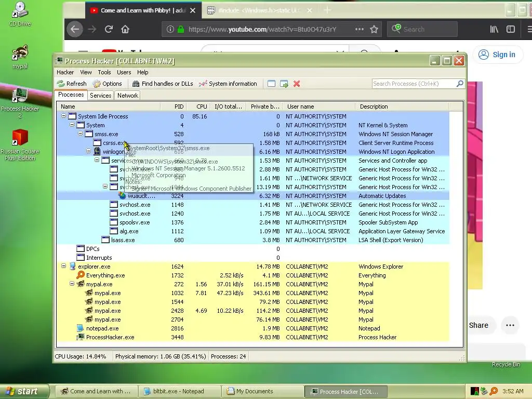
Task: Open the View menu
Action: pos(86,72)
